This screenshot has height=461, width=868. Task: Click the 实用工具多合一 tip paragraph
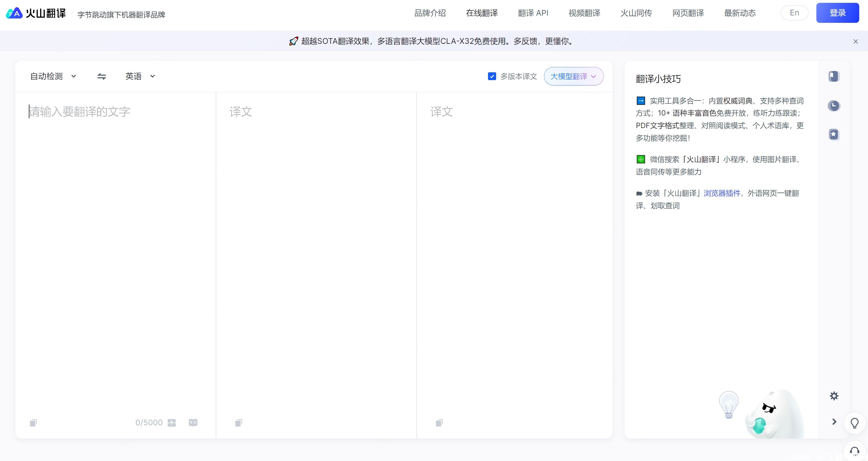coord(720,119)
